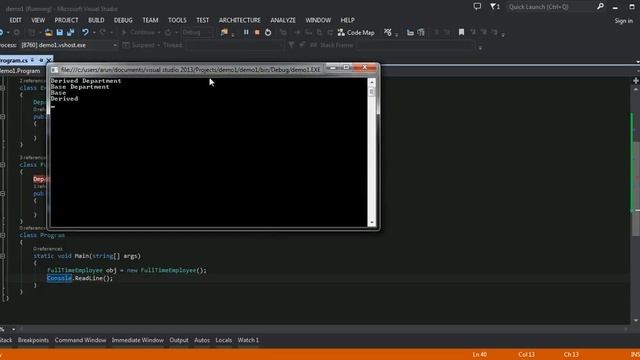The image size is (640, 360).
Task: Open the Thread combo box
Action: pyautogui.click(x=234, y=45)
